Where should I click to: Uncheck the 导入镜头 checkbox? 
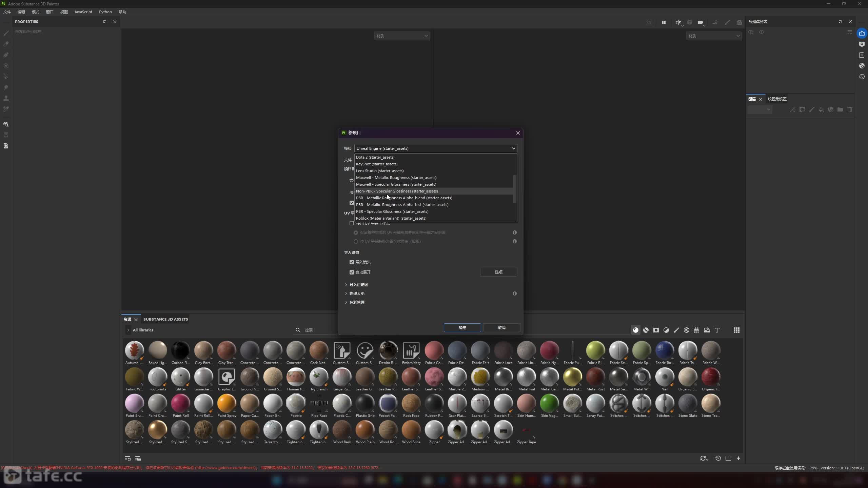(352, 262)
